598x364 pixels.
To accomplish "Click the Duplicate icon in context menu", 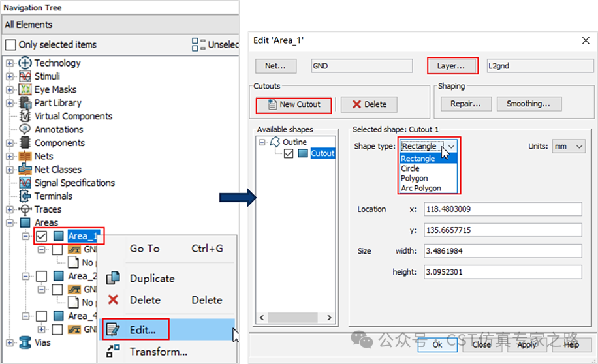I will (x=113, y=278).
